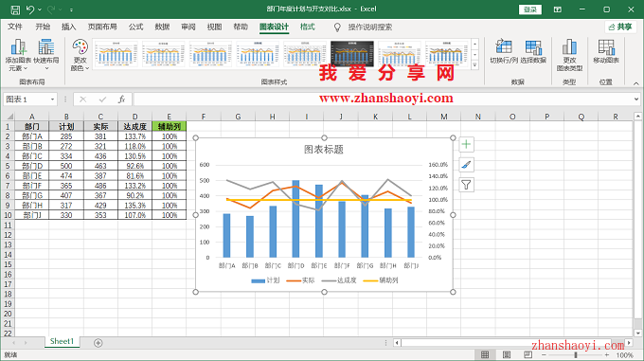Select the dark background chart style thumbnail

[x=352, y=54]
